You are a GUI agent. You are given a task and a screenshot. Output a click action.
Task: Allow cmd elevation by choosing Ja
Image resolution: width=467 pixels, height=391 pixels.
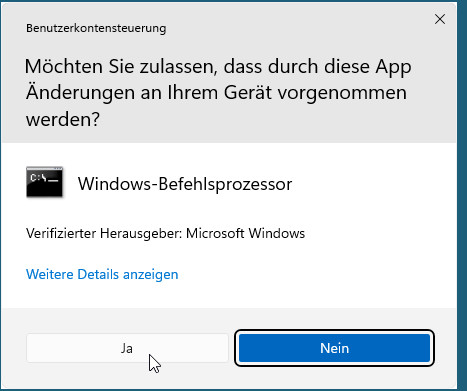click(127, 348)
